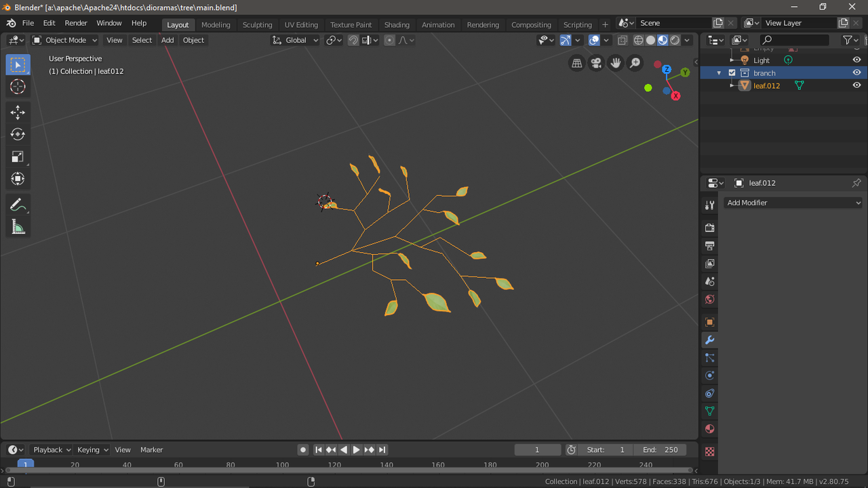The width and height of the screenshot is (868, 488).
Task: Expand the leaf.012 item in the outliner
Action: 732,85
